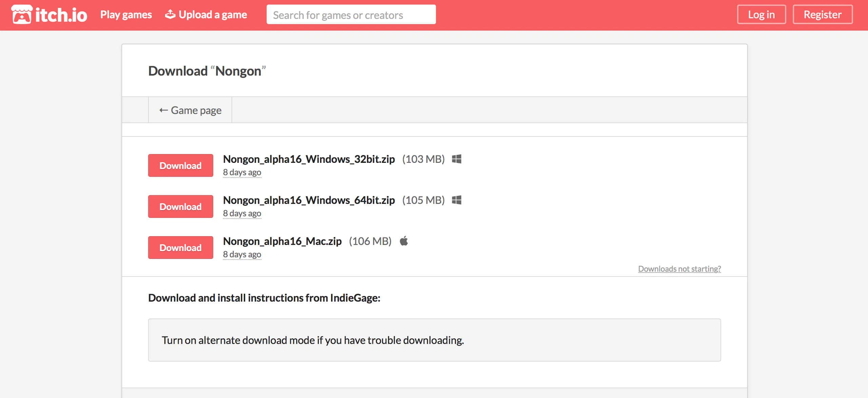Click the install instructions from IndieGage heading
Screen dimensions: 868x398
(x=264, y=298)
